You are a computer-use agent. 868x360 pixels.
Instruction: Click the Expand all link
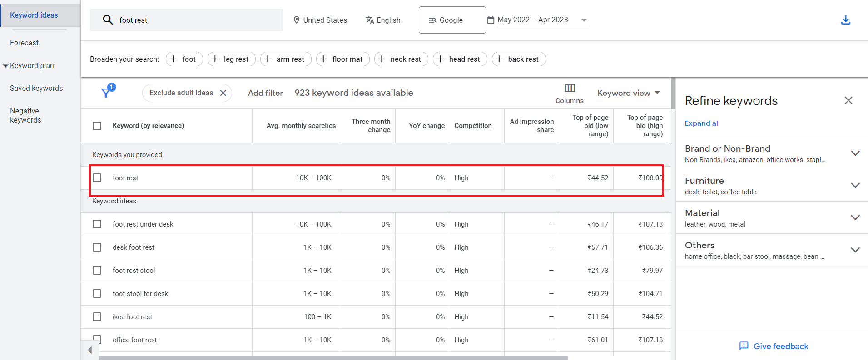702,123
